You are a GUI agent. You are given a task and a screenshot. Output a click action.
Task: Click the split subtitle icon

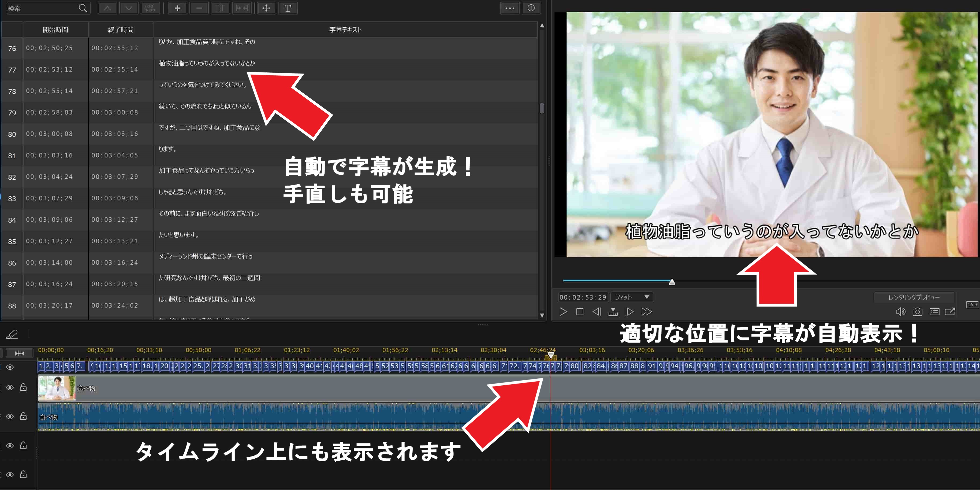(220, 8)
